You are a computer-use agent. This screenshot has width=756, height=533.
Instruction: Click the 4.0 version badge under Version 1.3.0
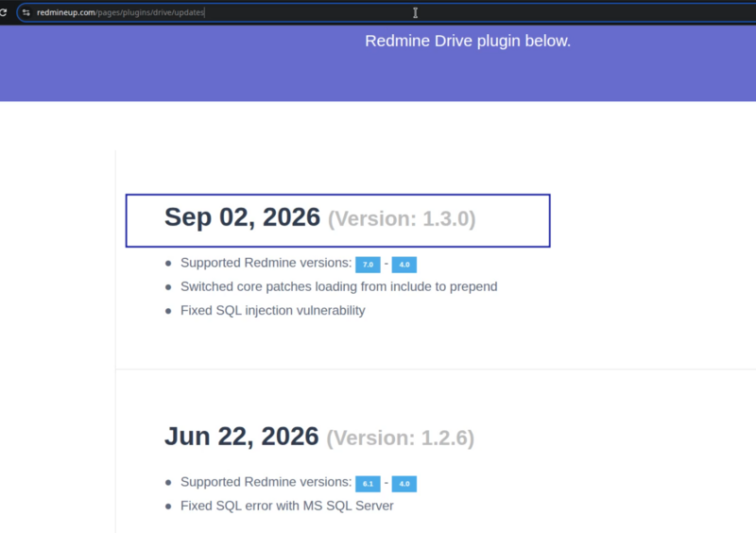pyautogui.click(x=404, y=265)
